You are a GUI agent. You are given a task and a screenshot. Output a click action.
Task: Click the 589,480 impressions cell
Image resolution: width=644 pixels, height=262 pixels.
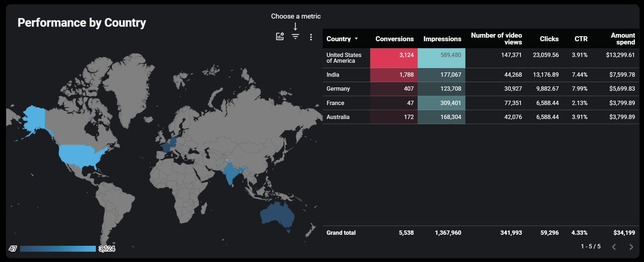click(441, 58)
